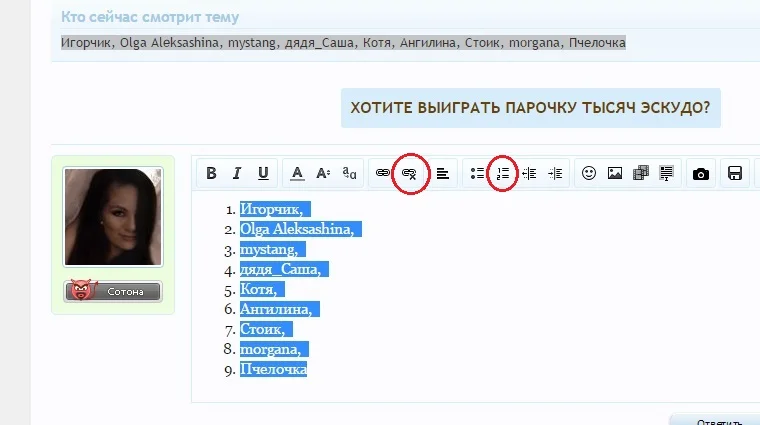The height and width of the screenshot is (425, 760).
Task: Open the font size icon
Action: pyautogui.click(x=323, y=173)
